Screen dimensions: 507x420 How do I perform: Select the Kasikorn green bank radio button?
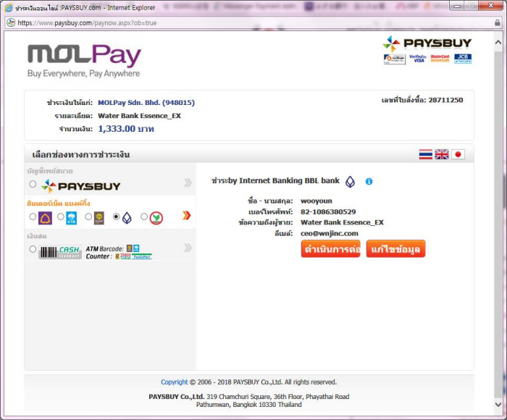click(x=144, y=217)
